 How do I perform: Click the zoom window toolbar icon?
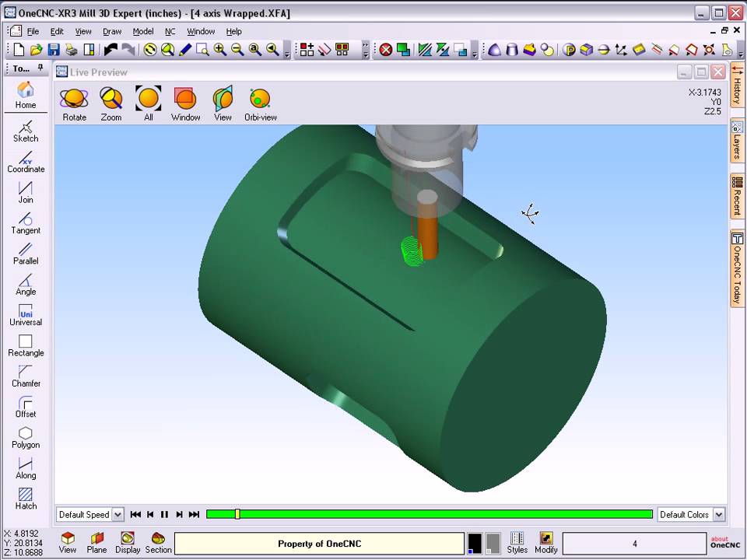click(x=203, y=50)
